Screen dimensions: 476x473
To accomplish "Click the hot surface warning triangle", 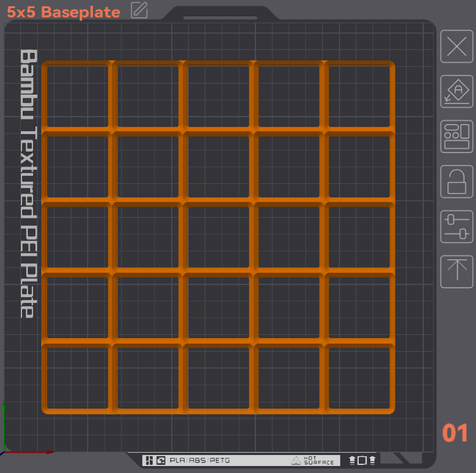I will (x=296, y=461).
